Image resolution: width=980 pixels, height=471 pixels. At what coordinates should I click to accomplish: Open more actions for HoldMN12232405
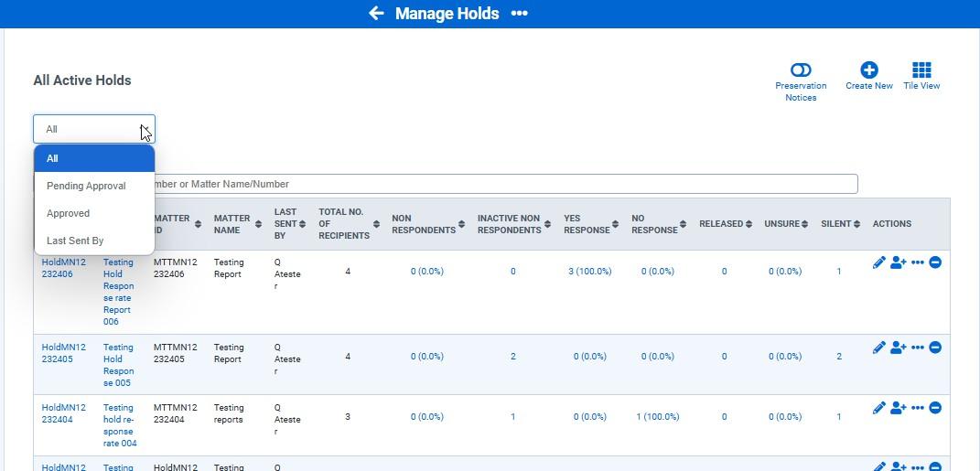coord(918,348)
